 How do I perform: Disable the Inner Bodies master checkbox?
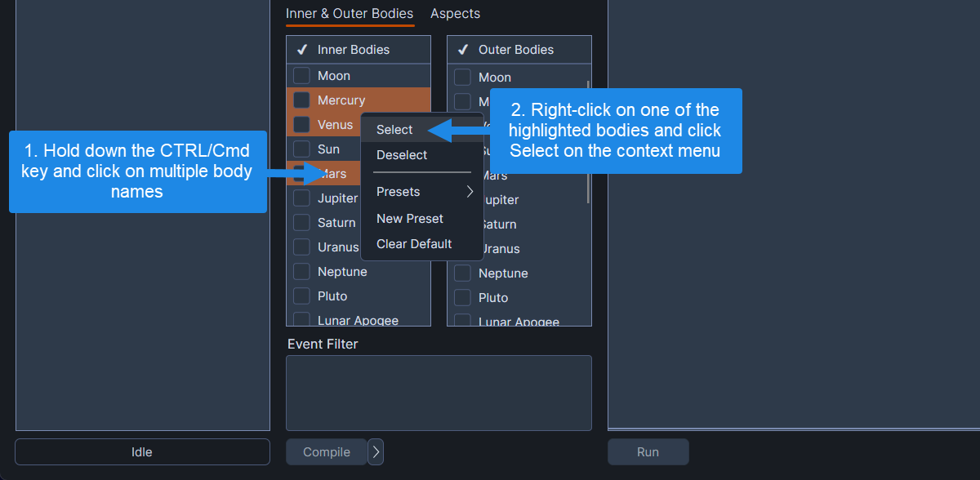pos(301,49)
